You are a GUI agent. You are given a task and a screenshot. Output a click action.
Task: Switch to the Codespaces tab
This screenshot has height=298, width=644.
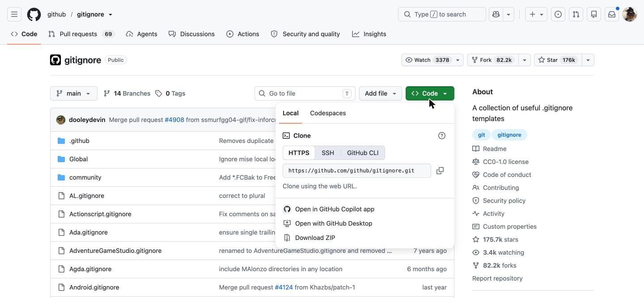click(328, 113)
